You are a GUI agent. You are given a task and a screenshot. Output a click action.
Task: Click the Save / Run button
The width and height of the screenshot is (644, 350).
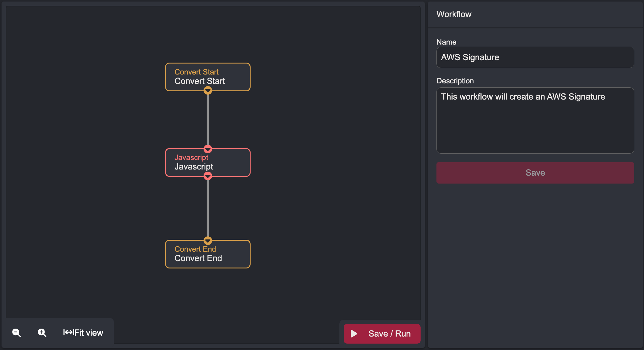pos(382,334)
